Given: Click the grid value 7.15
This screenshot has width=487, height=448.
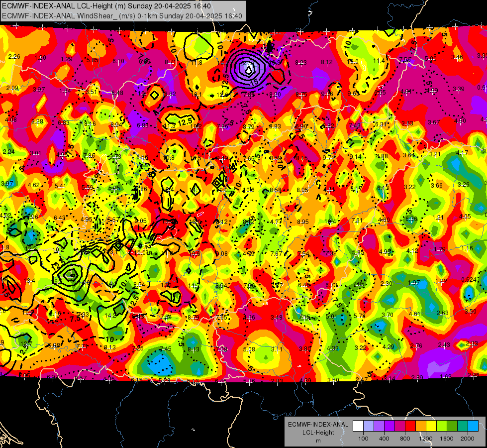Looking at the screenshot, I should [304, 317].
